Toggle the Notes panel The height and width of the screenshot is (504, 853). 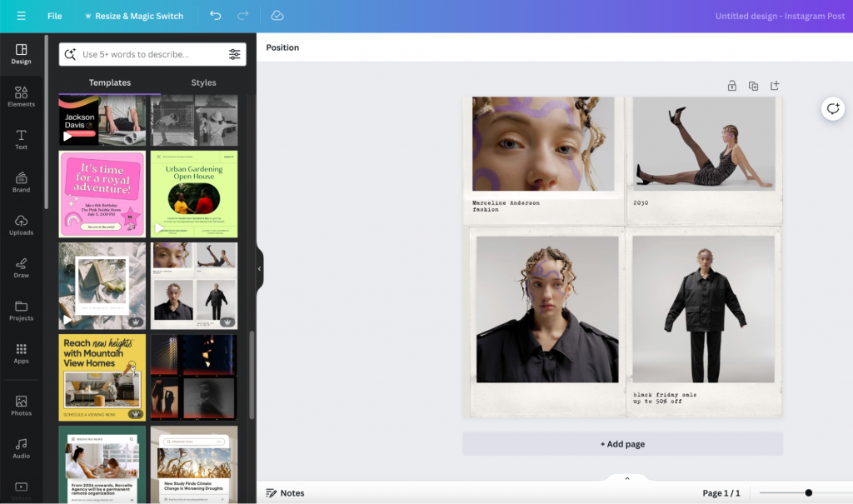pos(285,493)
